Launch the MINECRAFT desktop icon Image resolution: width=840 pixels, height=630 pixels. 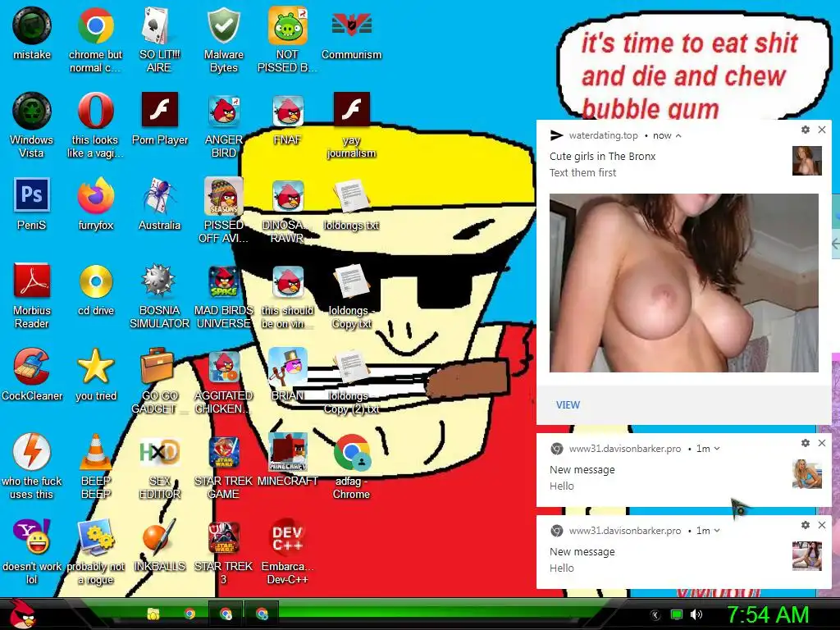click(x=287, y=459)
